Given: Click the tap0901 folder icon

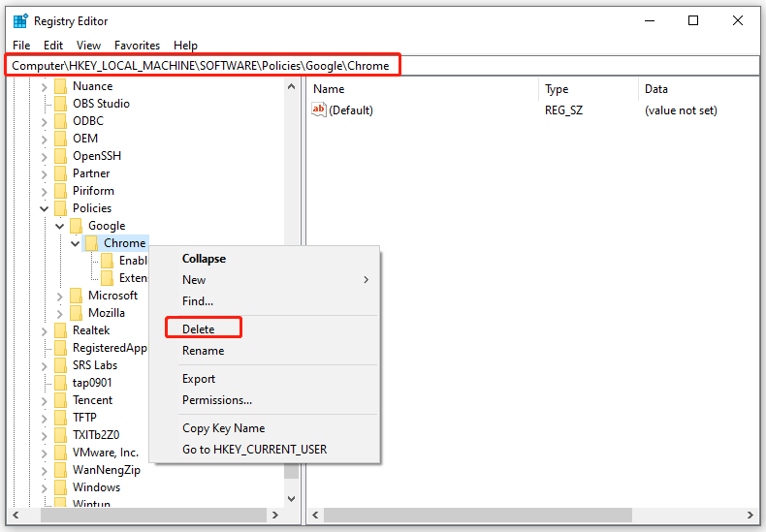Looking at the screenshot, I should (x=60, y=383).
